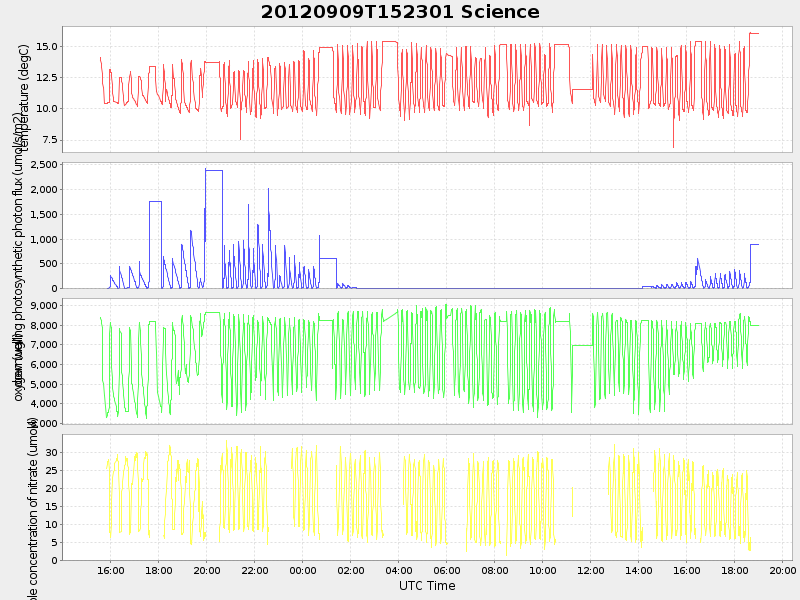The width and height of the screenshot is (800, 600).
Task: Click the chart title "20120909T152301 Science"
Action: [x=400, y=12]
